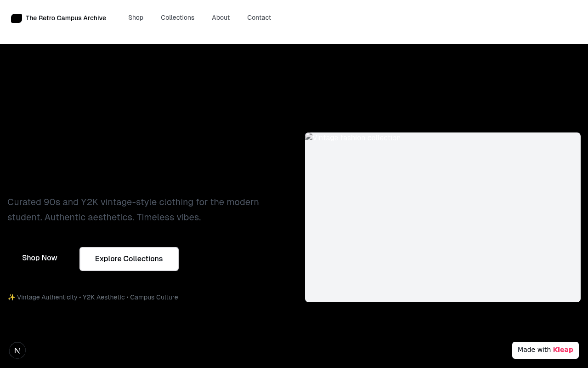Viewport: 588px width, 368px height.
Task: Click the Explore Collections button
Action: tap(129, 259)
